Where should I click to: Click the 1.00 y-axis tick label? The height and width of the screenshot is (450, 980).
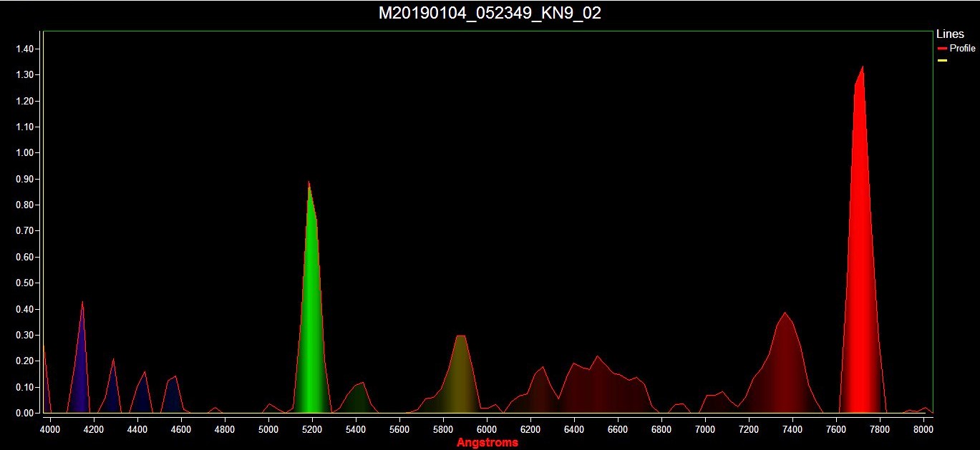(24, 153)
